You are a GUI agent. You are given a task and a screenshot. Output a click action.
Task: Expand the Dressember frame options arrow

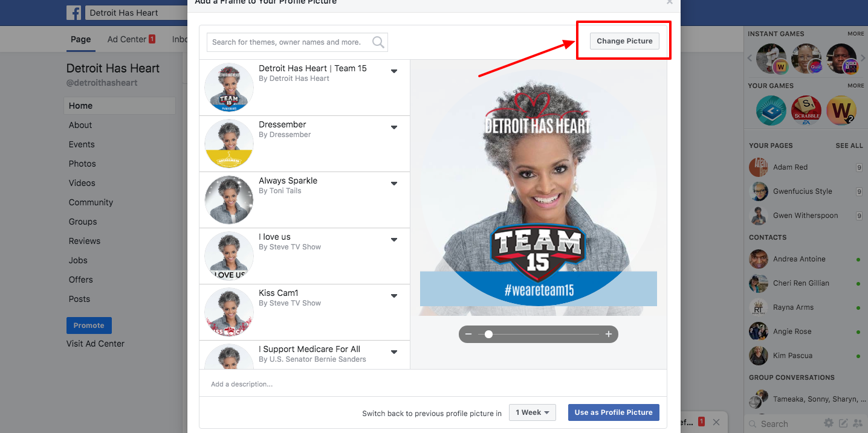394,127
